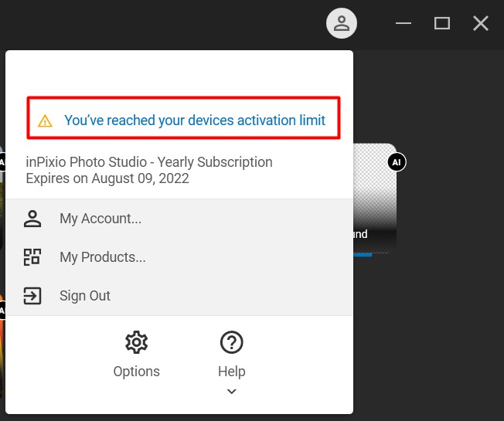Click the exit arrow icon beside Sign Out
Viewport: 504px width, 421px height.
click(x=32, y=296)
